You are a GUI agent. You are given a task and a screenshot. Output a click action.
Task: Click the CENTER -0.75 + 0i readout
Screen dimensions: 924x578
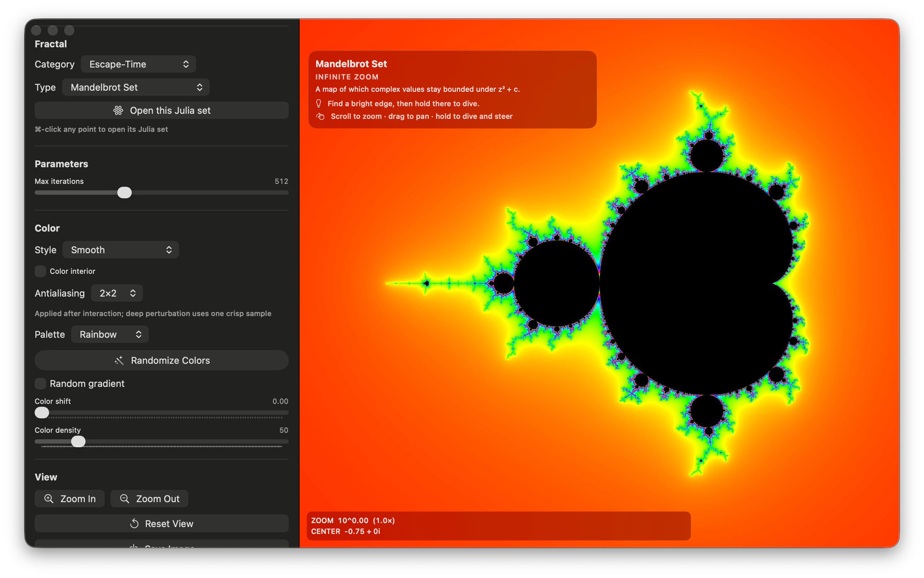pyautogui.click(x=345, y=531)
